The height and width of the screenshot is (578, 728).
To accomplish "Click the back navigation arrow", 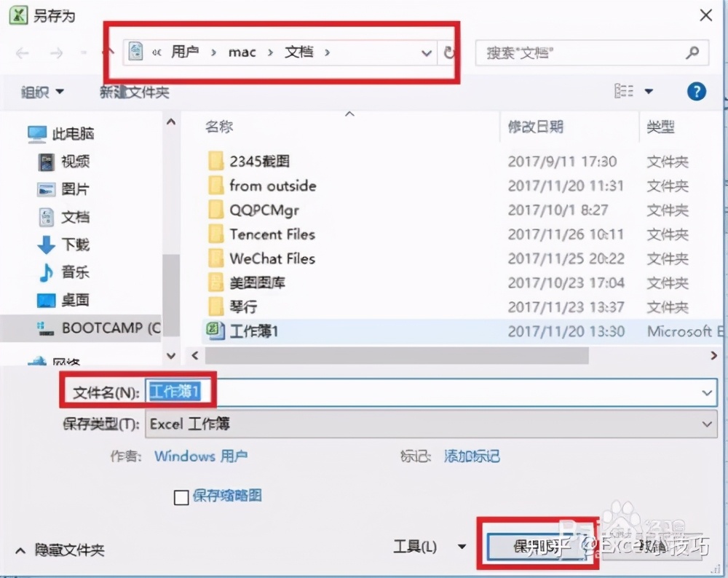I will (22, 53).
